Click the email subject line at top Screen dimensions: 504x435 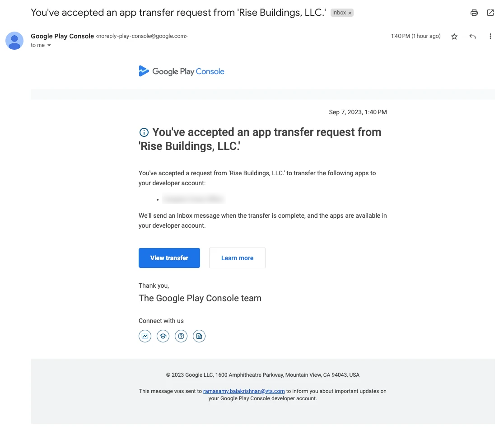point(178,13)
